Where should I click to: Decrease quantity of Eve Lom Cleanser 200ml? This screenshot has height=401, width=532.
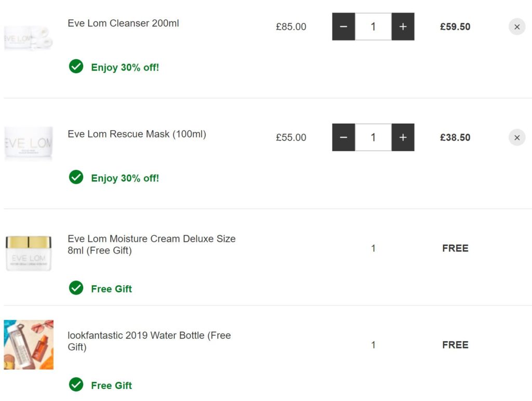pyautogui.click(x=343, y=26)
